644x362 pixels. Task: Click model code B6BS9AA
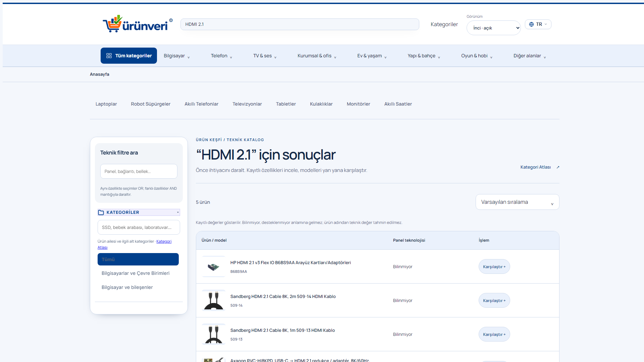[238, 271]
